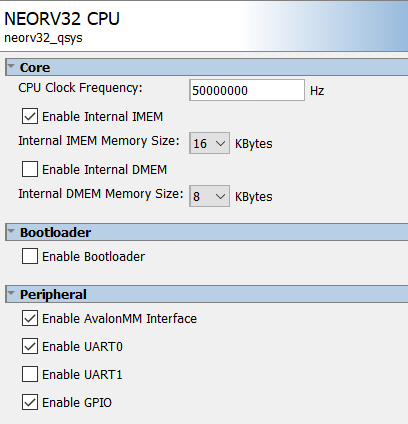Uncheck Enable UART0 checkbox

(x=30, y=346)
